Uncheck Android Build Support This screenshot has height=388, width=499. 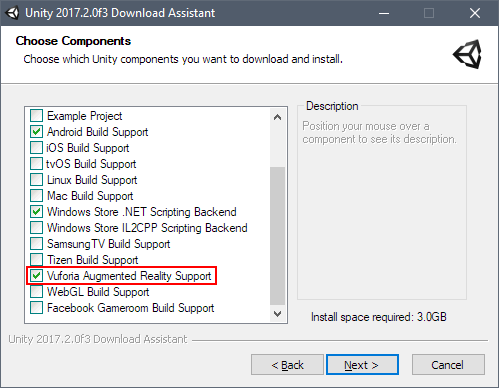coord(36,132)
